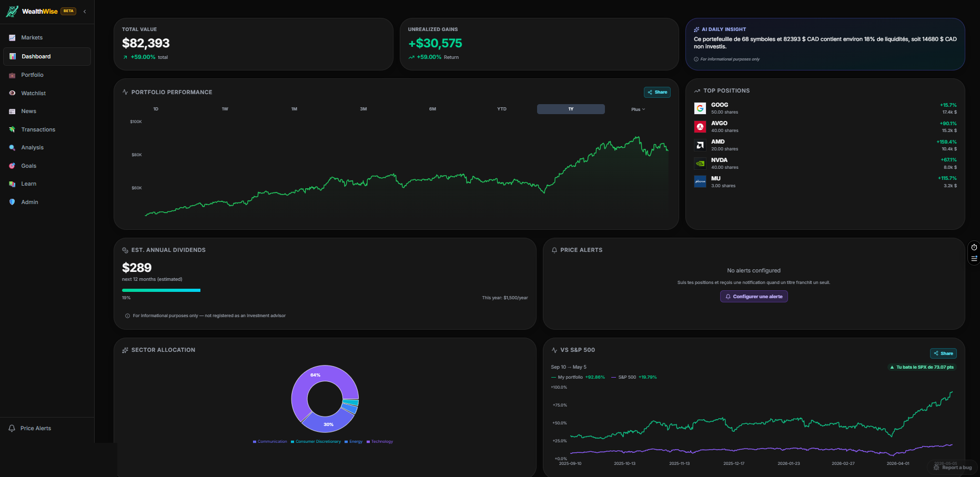Open the Analysis magnifier icon
Image resolution: width=980 pixels, height=477 pixels.
click(12, 148)
